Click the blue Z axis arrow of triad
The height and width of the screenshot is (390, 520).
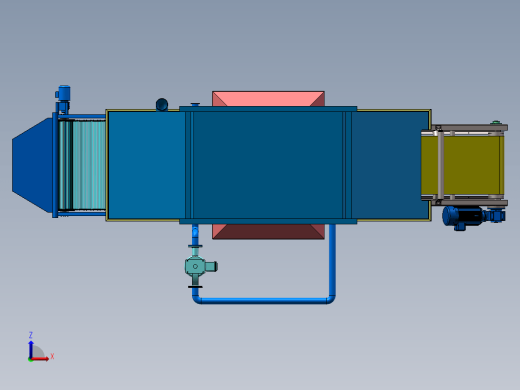[x=31, y=349]
